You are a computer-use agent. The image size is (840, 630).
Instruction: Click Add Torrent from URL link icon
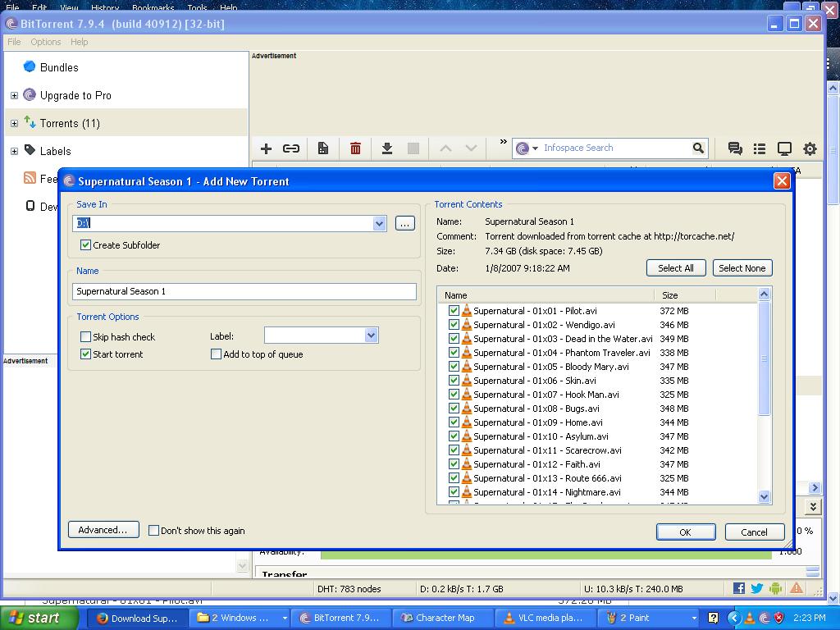[291, 148]
